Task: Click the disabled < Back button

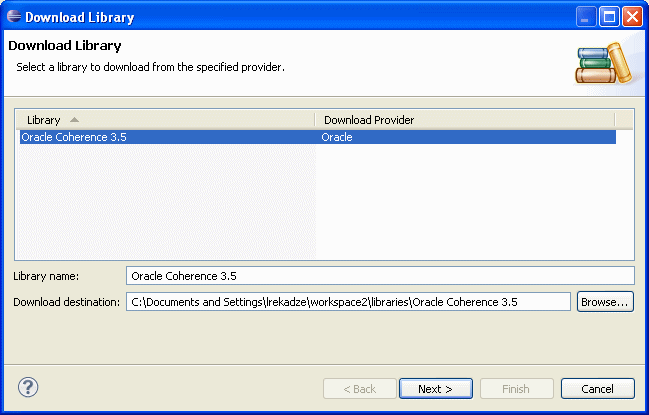Action: pos(360,389)
